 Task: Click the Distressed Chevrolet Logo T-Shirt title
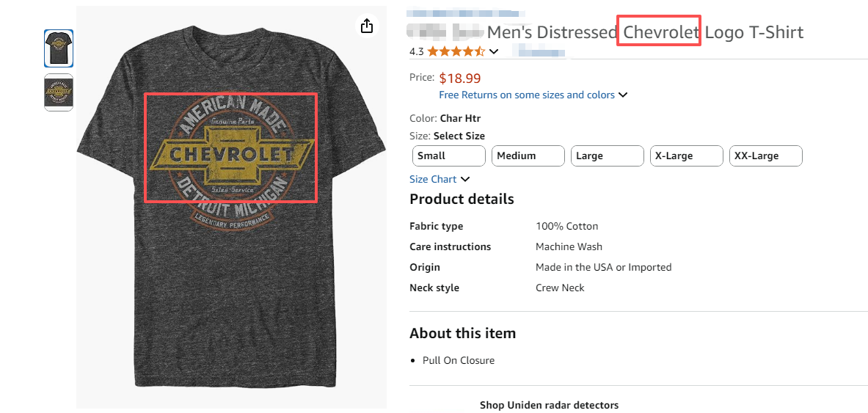coord(644,32)
